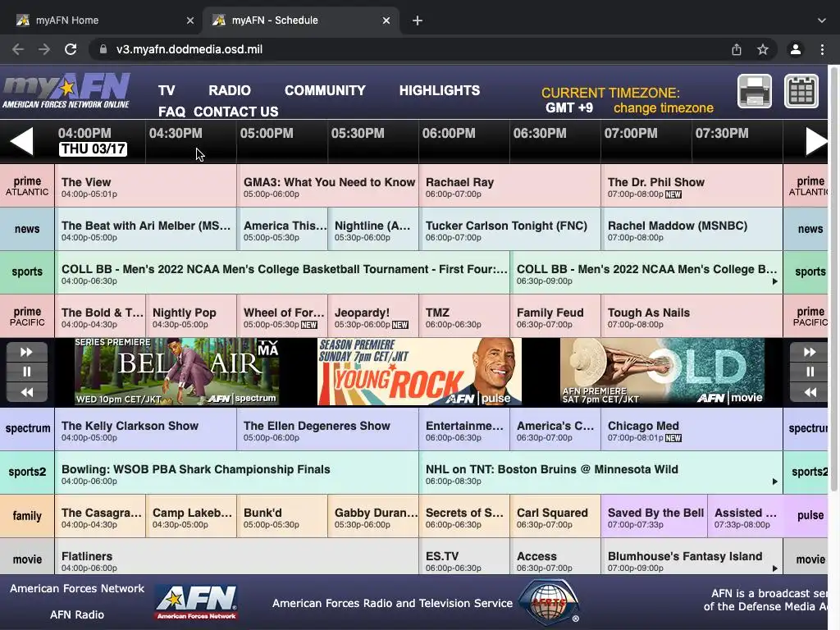The height and width of the screenshot is (630, 840).
Task: Open AFN Radio footer link
Action: click(77, 614)
